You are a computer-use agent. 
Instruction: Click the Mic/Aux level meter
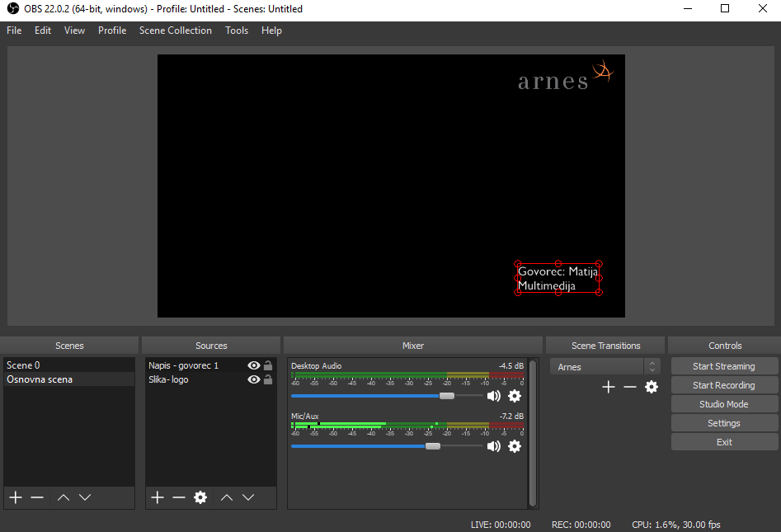click(x=407, y=425)
